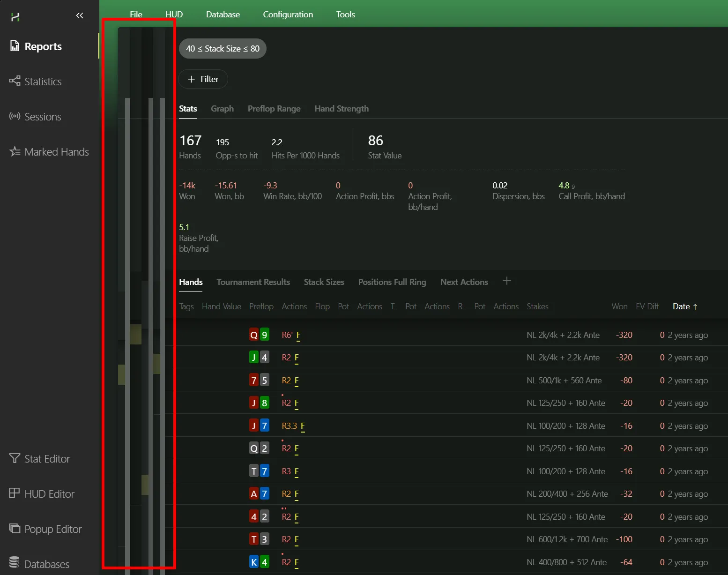Click the Stack Size filter chip
This screenshot has width=728, height=575.
point(223,49)
